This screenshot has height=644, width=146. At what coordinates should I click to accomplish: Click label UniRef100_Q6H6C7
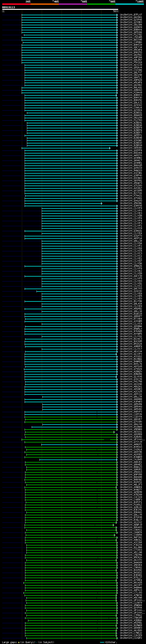click(x=131, y=161)
